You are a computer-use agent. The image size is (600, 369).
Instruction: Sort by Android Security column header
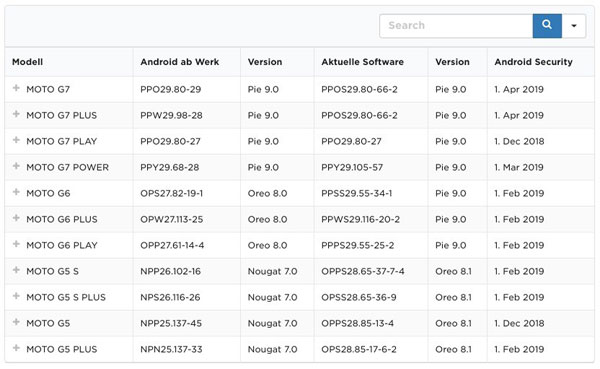pos(533,62)
